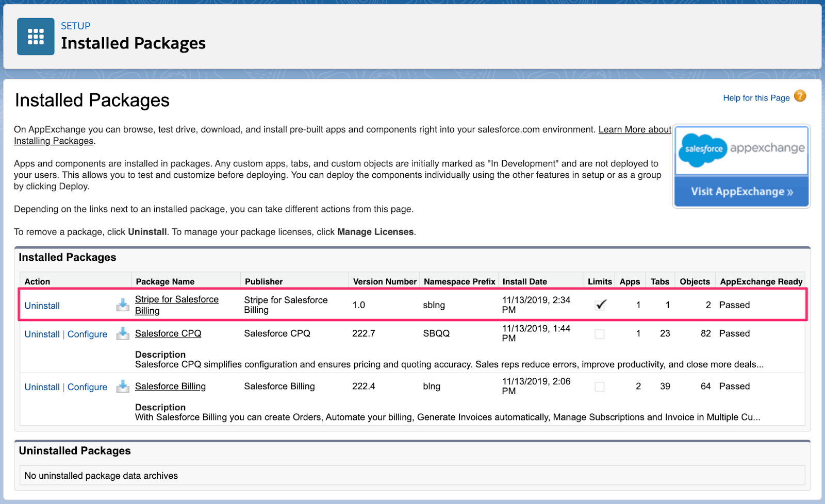Click the Apps column header
Image resolution: width=825 pixels, height=504 pixels.
(x=630, y=281)
